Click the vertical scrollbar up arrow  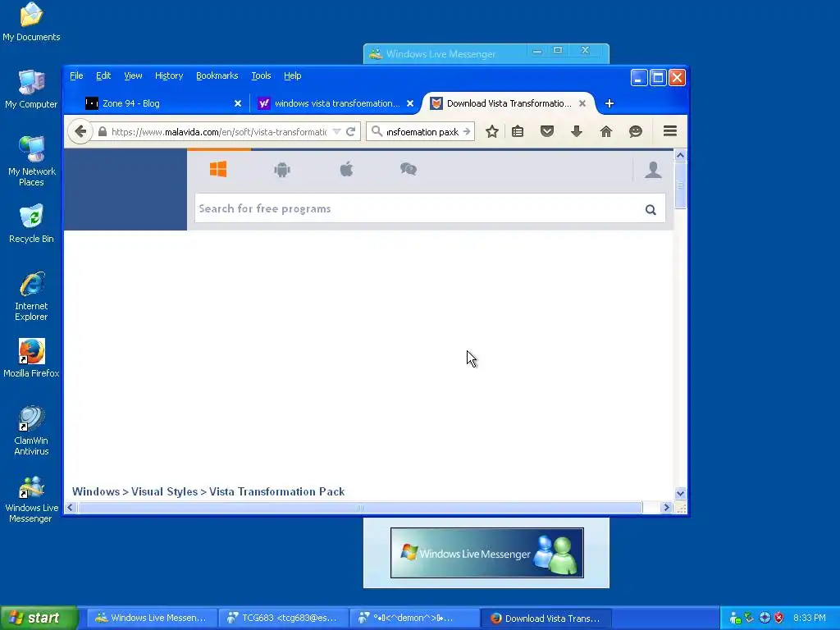[680, 155]
